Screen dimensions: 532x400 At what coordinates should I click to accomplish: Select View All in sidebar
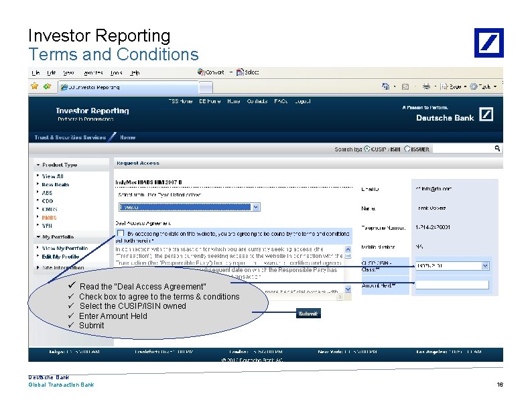pos(52,176)
